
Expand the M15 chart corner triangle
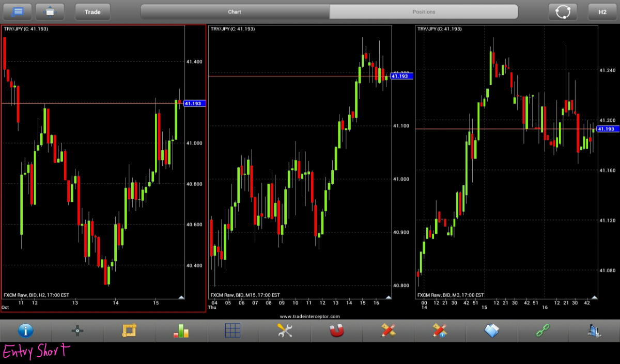click(388, 297)
